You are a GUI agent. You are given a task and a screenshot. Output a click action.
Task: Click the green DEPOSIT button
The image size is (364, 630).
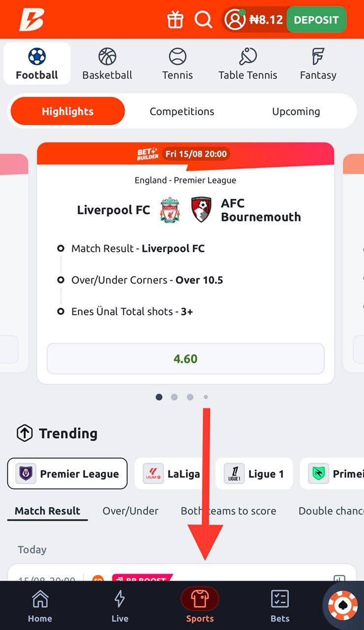click(316, 20)
